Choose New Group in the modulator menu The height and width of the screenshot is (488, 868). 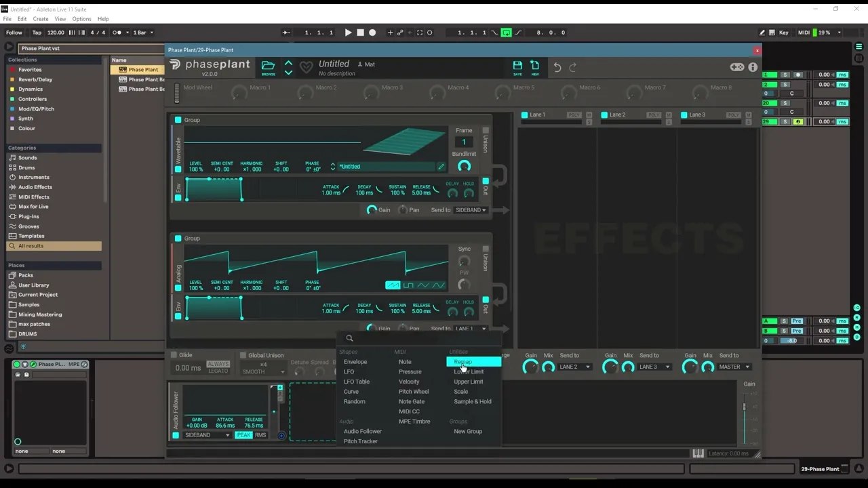468,432
